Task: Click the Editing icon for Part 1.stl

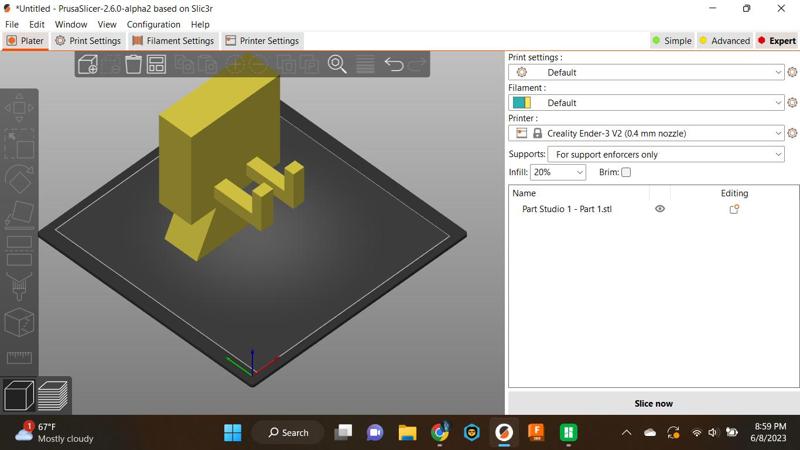Action: pyautogui.click(x=734, y=209)
